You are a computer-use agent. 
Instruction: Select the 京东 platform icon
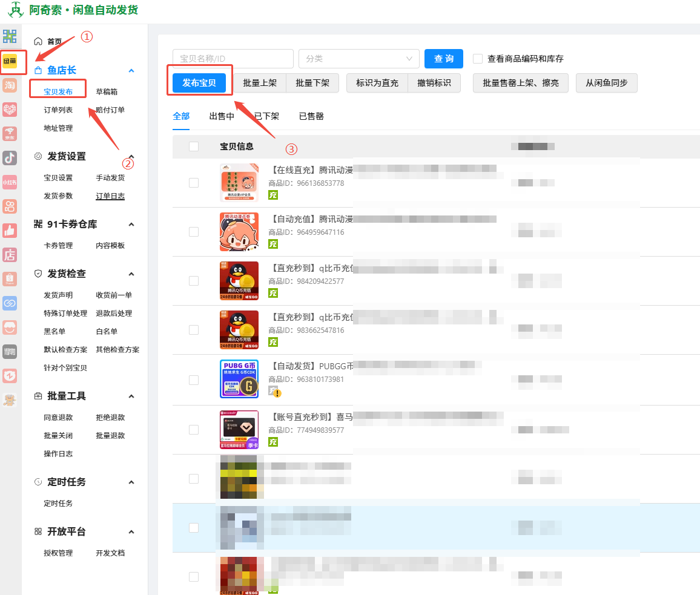click(10, 133)
